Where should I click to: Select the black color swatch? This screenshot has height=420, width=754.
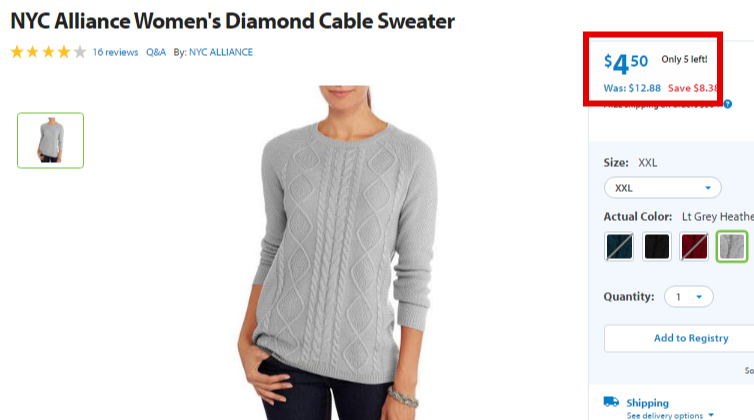(x=656, y=246)
